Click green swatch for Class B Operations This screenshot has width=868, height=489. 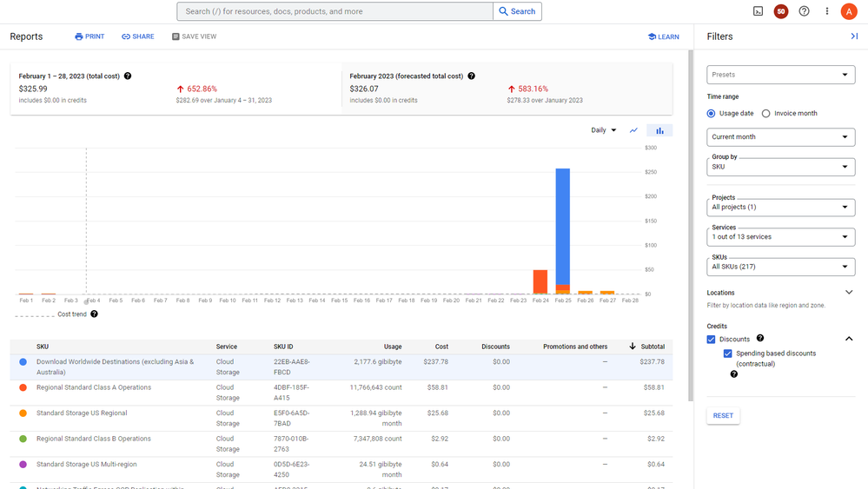click(x=23, y=439)
